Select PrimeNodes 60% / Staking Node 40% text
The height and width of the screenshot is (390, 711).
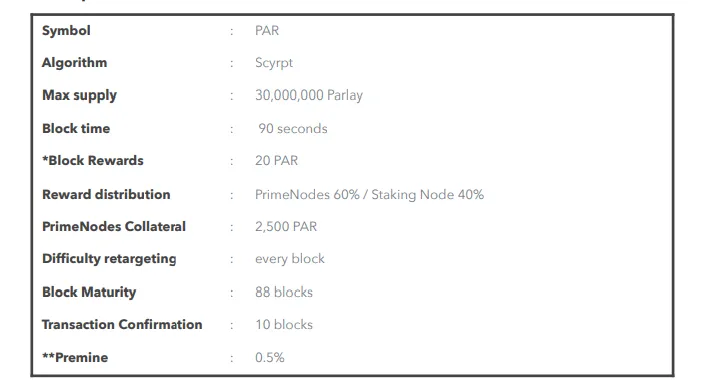[x=370, y=195]
